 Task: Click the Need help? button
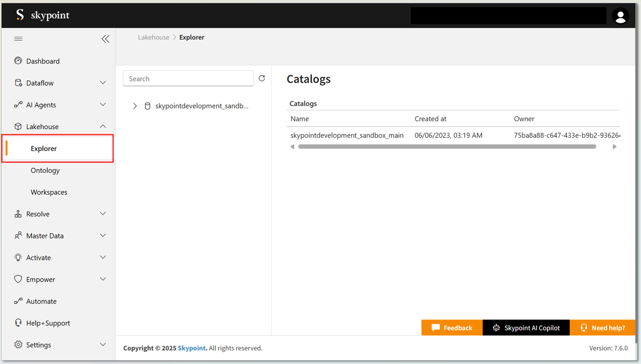pos(602,327)
